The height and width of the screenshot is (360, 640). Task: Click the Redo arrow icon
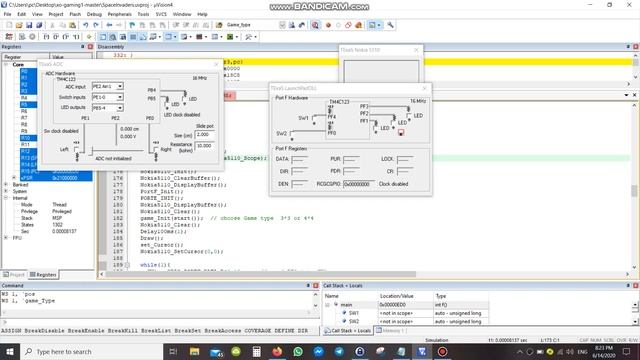pyautogui.click(x=96, y=25)
